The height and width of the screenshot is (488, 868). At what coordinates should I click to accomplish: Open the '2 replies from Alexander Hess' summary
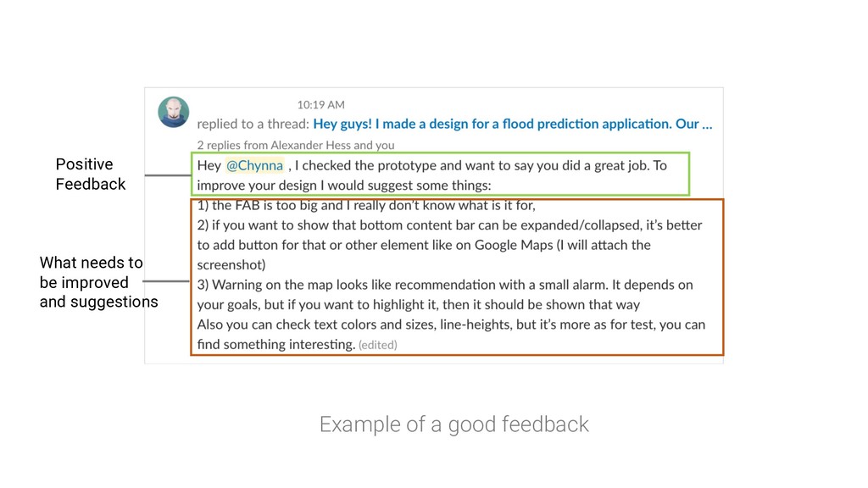pyautogui.click(x=296, y=145)
